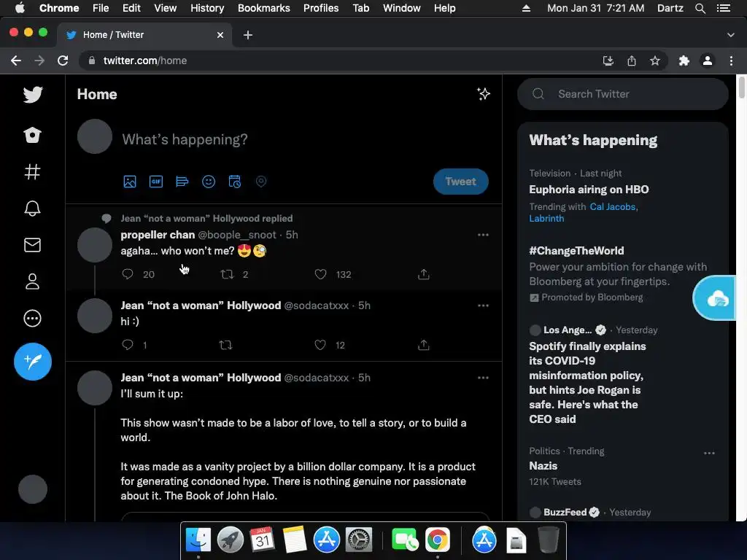Open the Labrinth trending link

pyautogui.click(x=546, y=219)
